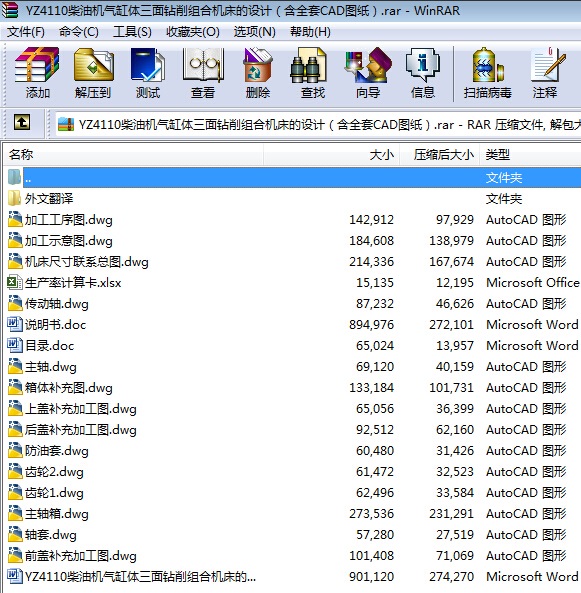This screenshot has width=581, height=593.
Task: Click the archive icon in address bar
Action: click(66, 124)
